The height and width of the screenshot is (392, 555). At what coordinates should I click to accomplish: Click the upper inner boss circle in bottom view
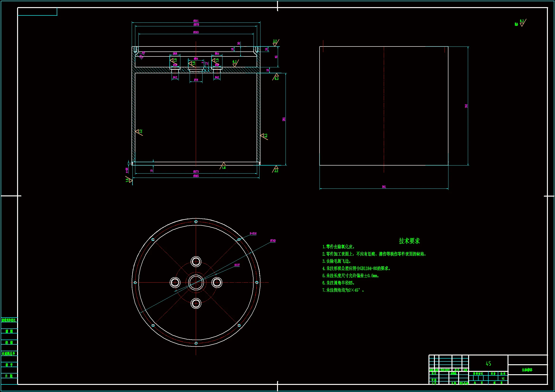click(196, 262)
